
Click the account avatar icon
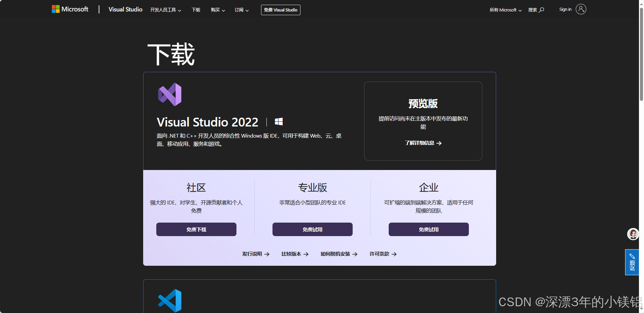(x=581, y=9)
